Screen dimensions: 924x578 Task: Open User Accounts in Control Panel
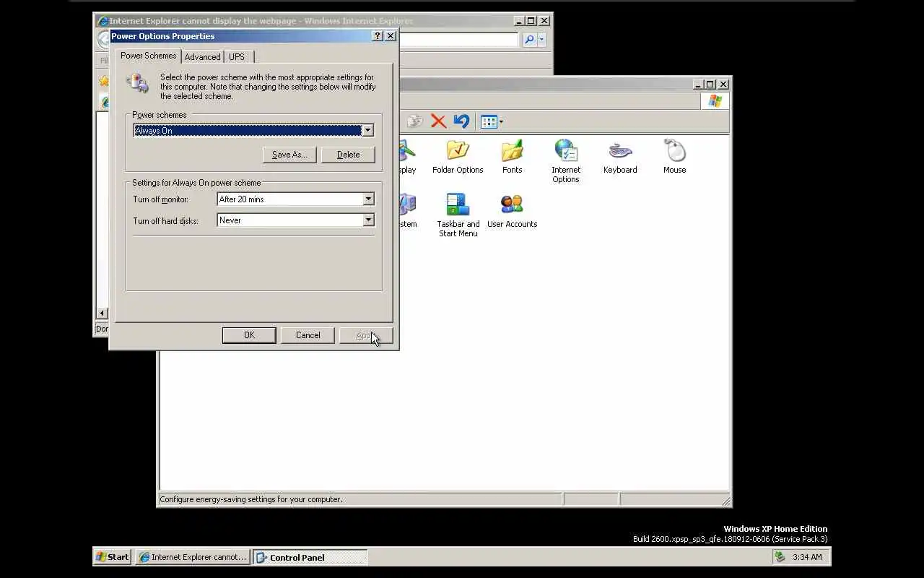coord(512,211)
